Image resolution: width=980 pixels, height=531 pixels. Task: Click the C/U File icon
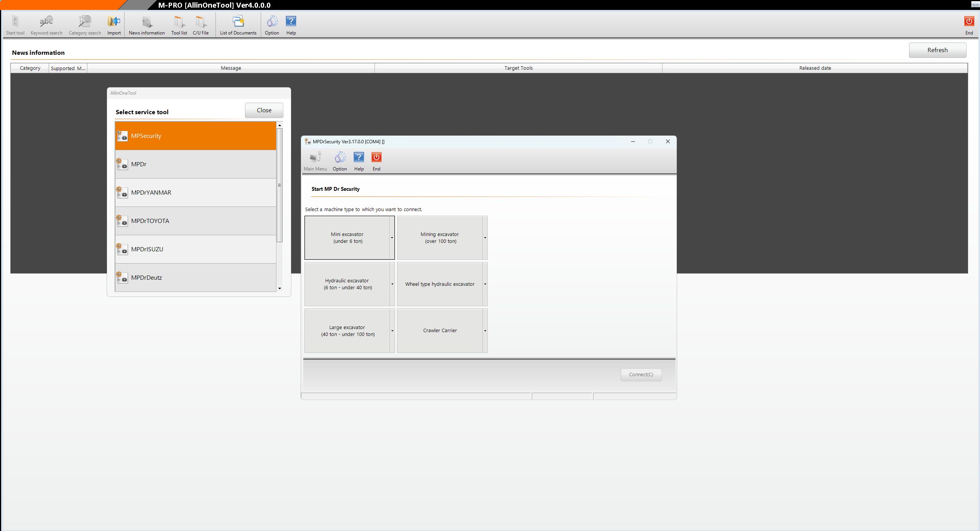point(201,25)
